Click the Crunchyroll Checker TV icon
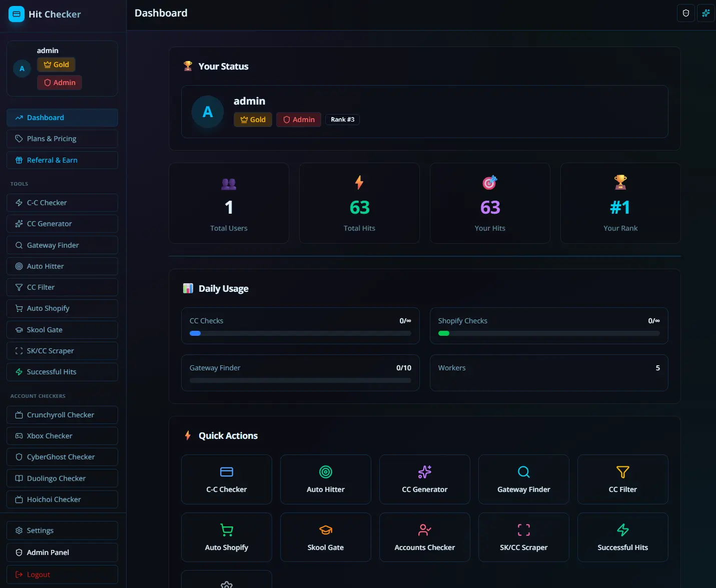The image size is (716, 588). click(19, 415)
